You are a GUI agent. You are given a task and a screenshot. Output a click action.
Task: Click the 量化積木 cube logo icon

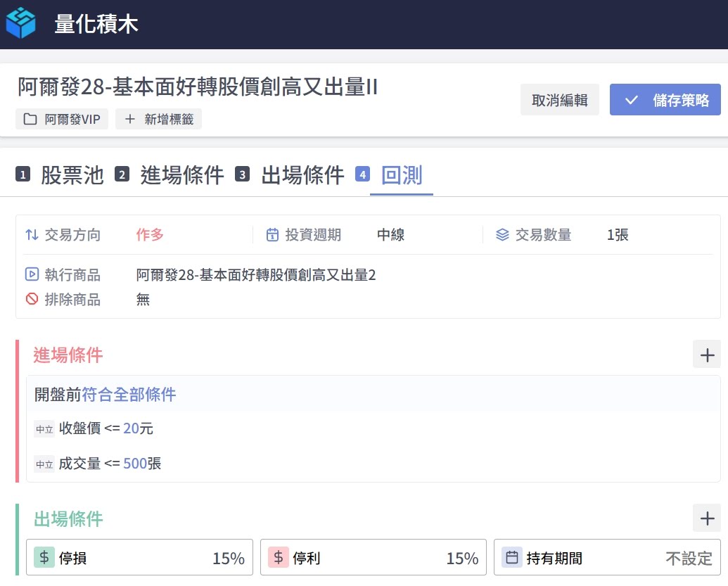coord(21,23)
